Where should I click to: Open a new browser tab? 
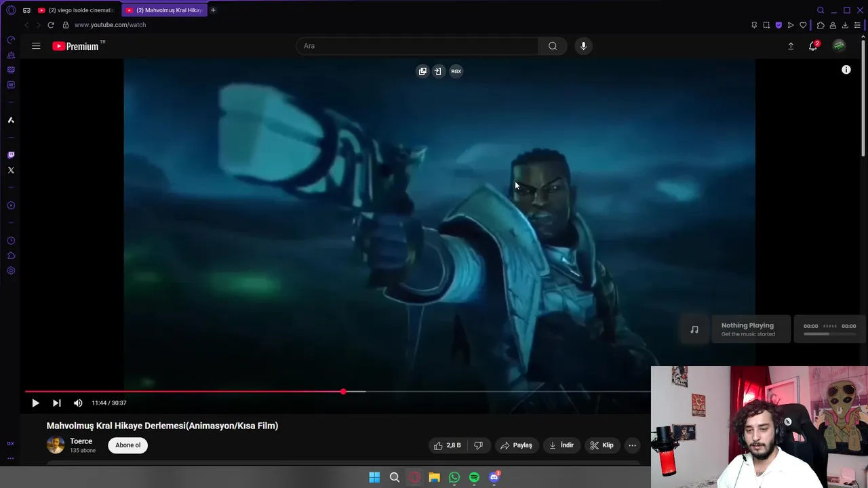coord(213,10)
